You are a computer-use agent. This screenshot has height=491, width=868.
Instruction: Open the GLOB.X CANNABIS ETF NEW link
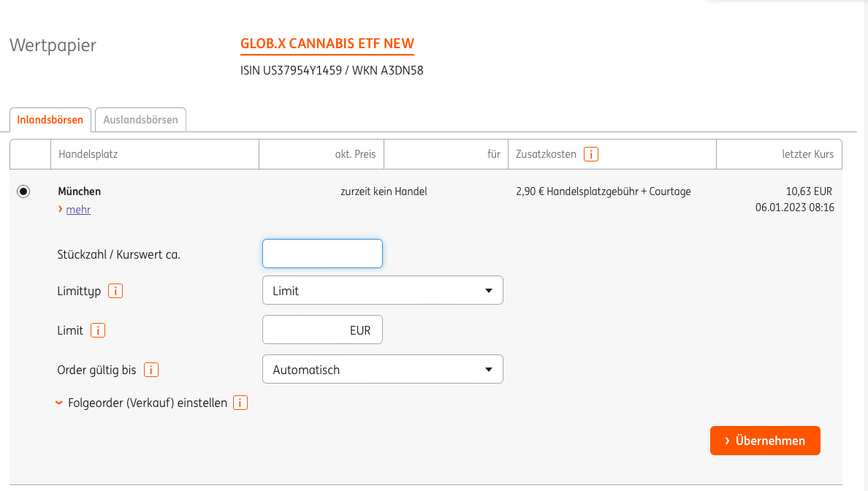(x=327, y=43)
